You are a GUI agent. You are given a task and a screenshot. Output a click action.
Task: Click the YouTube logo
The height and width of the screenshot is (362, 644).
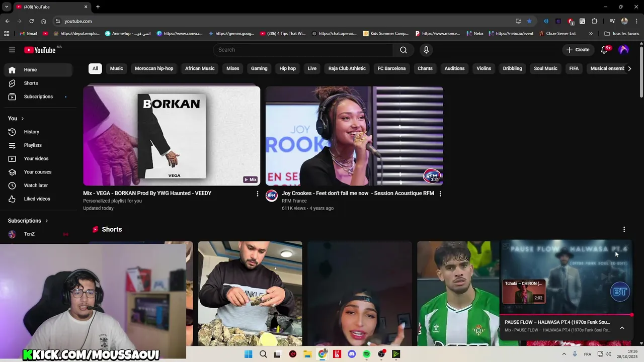click(x=40, y=50)
